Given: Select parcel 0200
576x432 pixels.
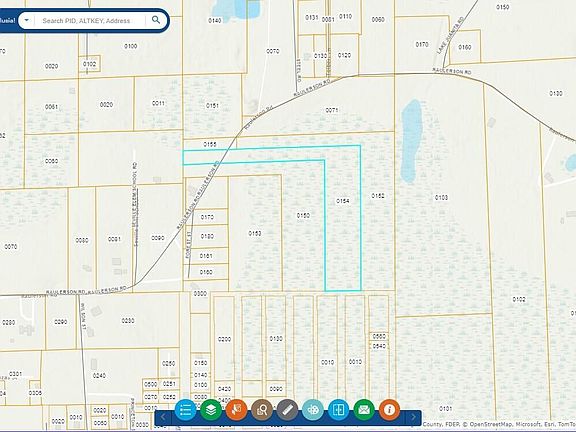Looking at the screenshot, I should pyautogui.click(x=224, y=339).
